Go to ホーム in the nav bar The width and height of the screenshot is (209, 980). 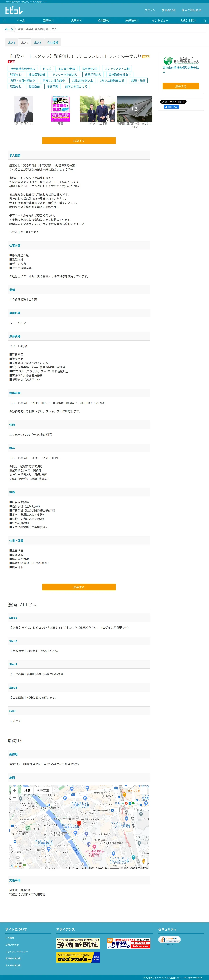pos(21,21)
